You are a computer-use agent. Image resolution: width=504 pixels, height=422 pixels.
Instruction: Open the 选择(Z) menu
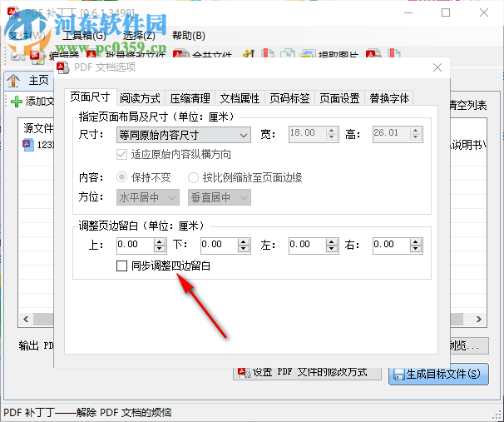click(x=139, y=36)
